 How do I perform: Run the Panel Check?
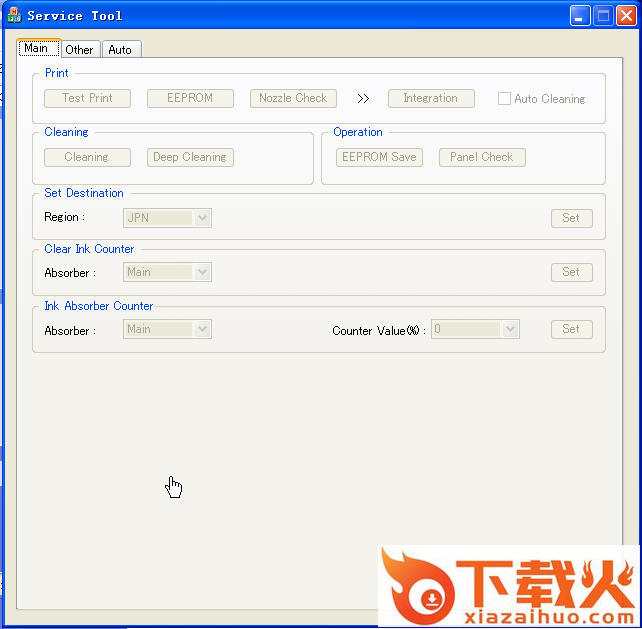click(x=482, y=157)
